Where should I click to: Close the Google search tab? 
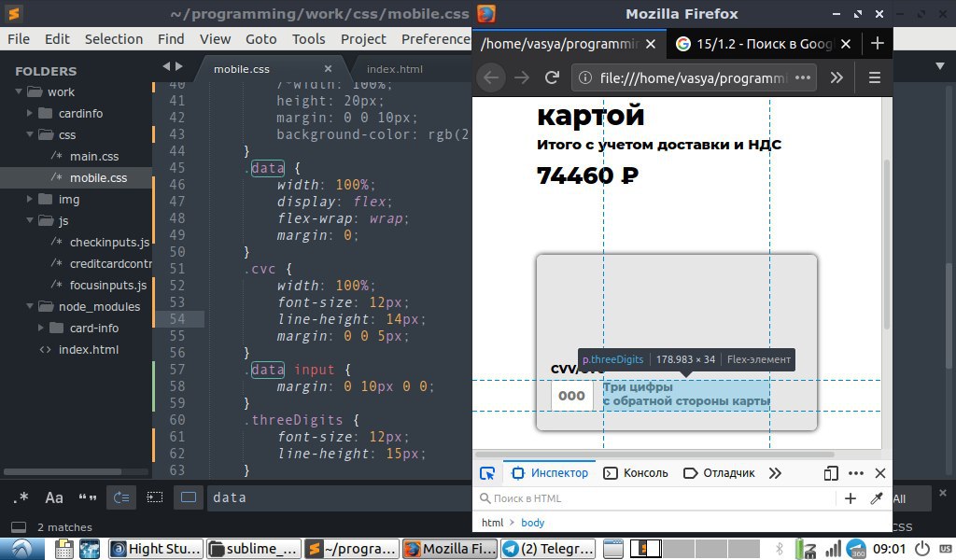(846, 44)
